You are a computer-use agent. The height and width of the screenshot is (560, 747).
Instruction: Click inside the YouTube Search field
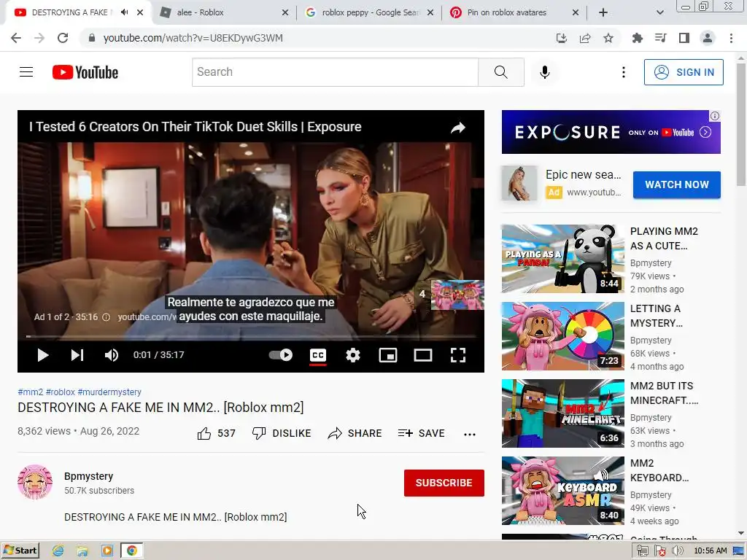[x=335, y=72]
